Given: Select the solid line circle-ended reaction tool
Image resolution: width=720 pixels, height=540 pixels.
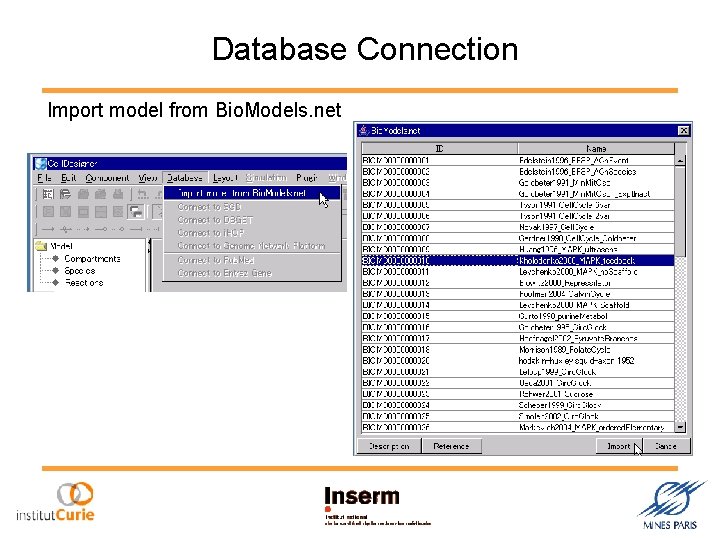Looking at the screenshot, I should [101, 228].
